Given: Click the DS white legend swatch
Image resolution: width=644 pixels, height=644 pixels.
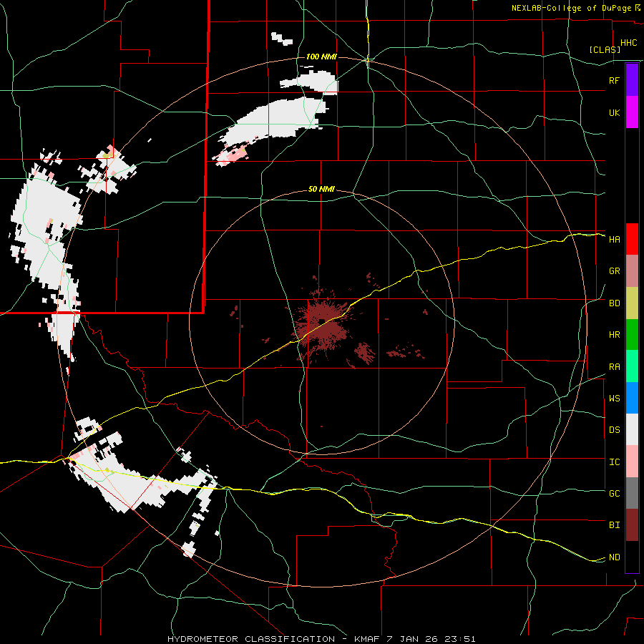Looking at the screenshot, I should click(632, 429).
